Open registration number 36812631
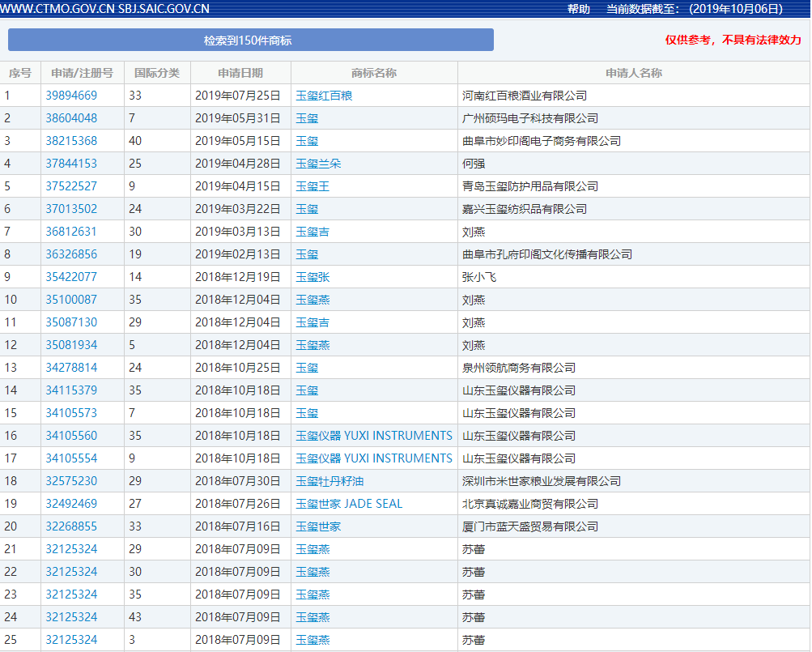 point(71,232)
